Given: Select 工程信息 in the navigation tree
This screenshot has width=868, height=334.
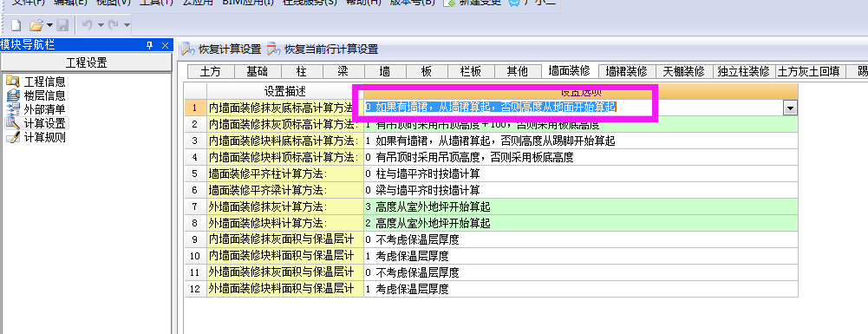Looking at the screenshot, I should [36, 82].
